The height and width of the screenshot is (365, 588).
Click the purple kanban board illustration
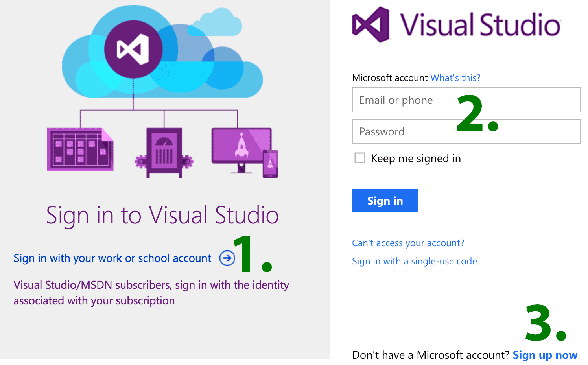tap(80, 149)
